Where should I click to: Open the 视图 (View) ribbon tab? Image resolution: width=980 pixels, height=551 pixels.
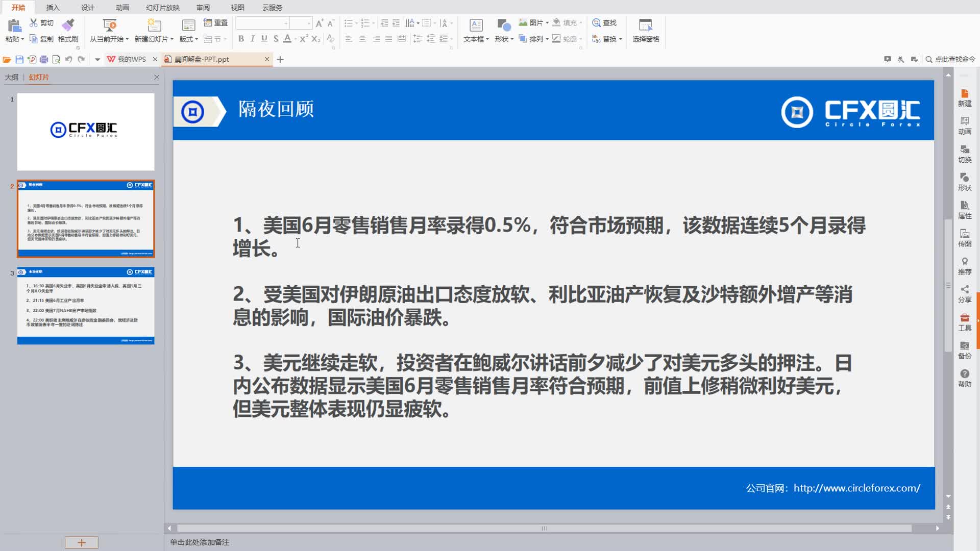(x=237, y=8)
